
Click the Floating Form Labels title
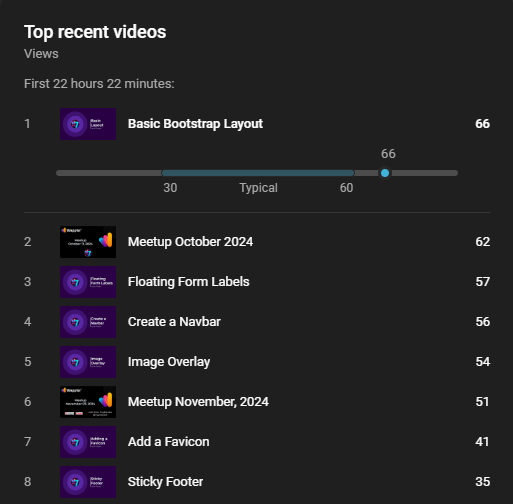[x=189, y=282]
